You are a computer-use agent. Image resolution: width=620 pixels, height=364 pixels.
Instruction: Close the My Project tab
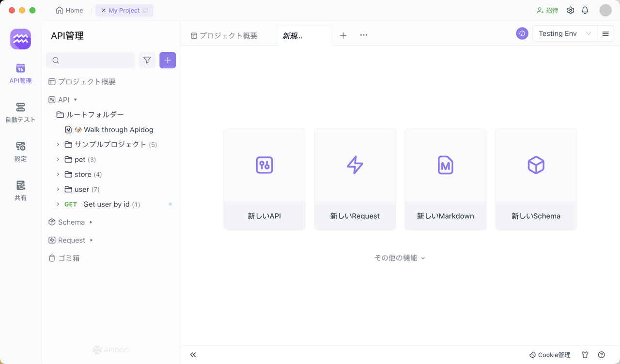pos(104,10)
